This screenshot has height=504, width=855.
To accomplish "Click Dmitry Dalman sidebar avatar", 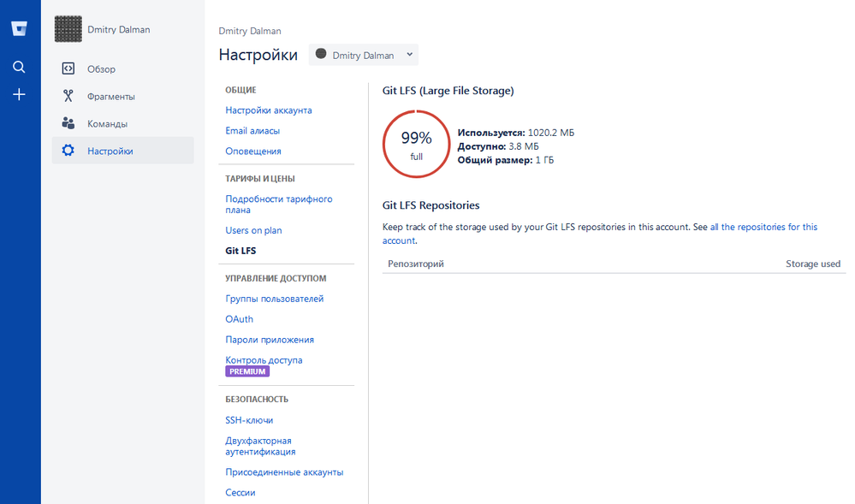I will [x=68, y=29].
